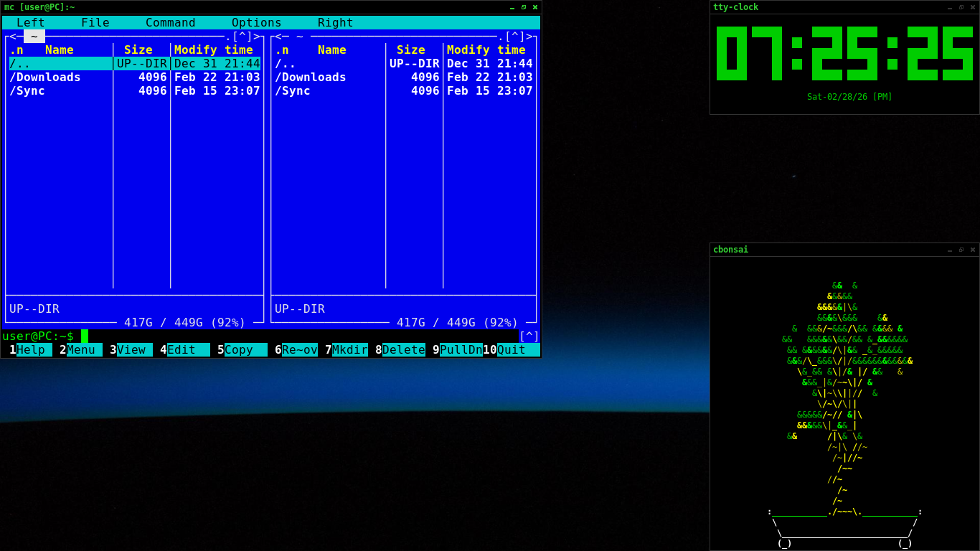Click Feb 22 21:03 in the left panel
The height and width of the screenshot is (551, 980).
pos(217,77)
